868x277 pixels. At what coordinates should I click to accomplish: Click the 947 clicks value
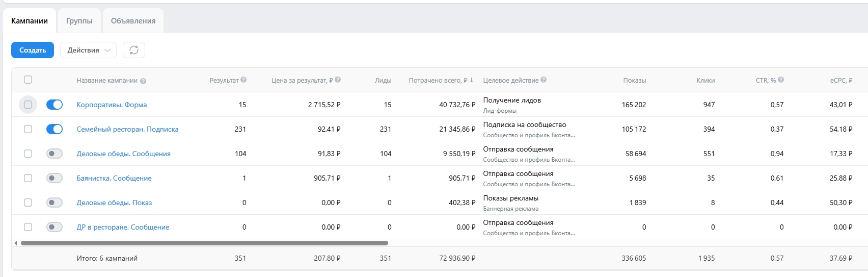tap(709, 105)
